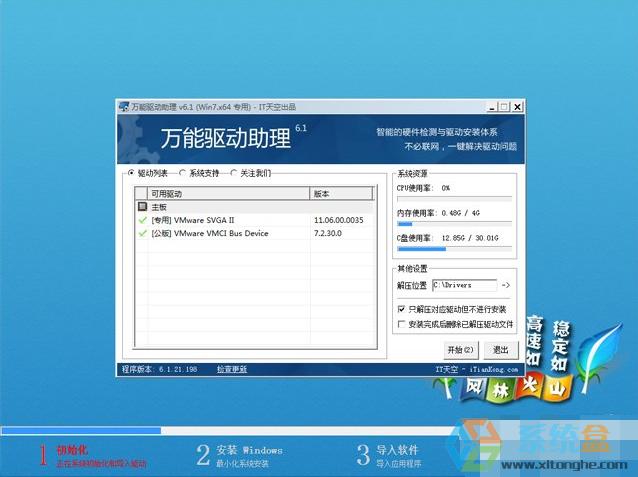The height and width of the screenshot is (477, 638).
Task: Click the app icon in the title bar
Action: 124,107
